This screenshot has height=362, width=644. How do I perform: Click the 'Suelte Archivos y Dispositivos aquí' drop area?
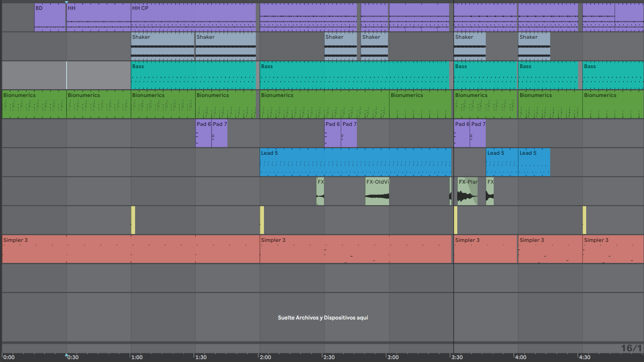[x=323, y=317]
